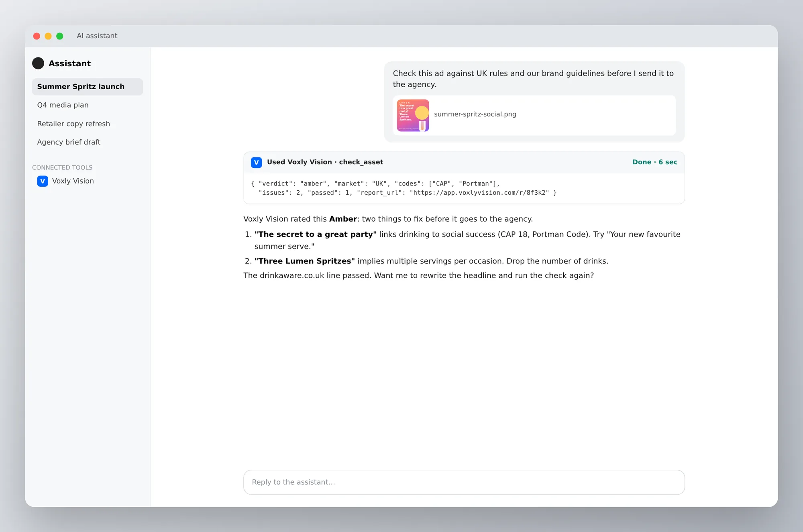Click the user message about UK rules
803x532 pixels.
[x=533, y=79]
